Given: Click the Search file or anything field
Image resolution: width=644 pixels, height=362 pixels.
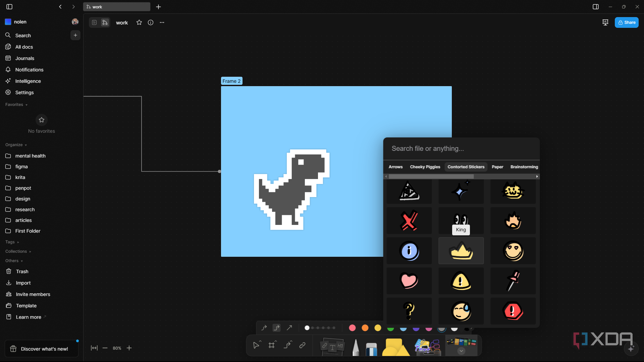Looking at the screenshot, I should point(462,148).
